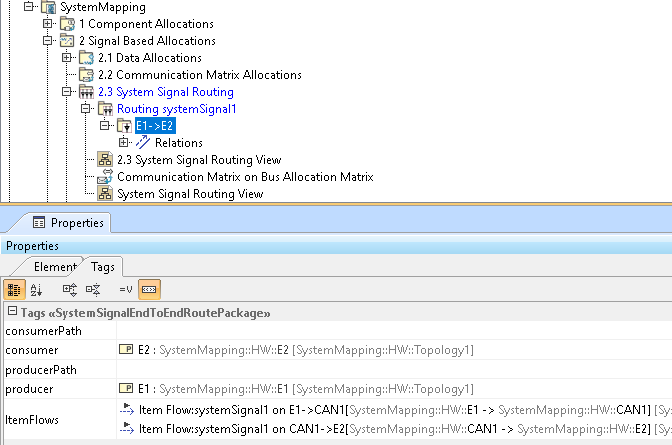Collapse the Tags SystemSignalEndToEndRoutePackage group
Viewport: 672px width, 445px height.
click(12, 311)
